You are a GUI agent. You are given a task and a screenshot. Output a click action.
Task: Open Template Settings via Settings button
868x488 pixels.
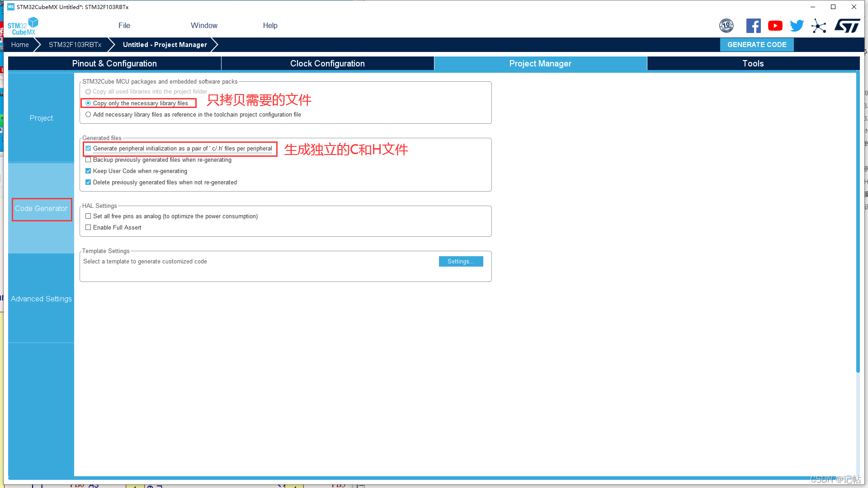tap(461, 261)
